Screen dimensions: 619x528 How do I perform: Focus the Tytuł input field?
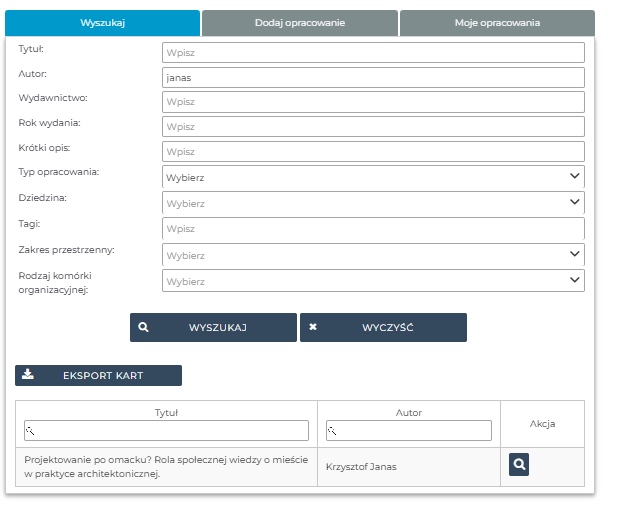pyautogui.click(x=372, y=53)
